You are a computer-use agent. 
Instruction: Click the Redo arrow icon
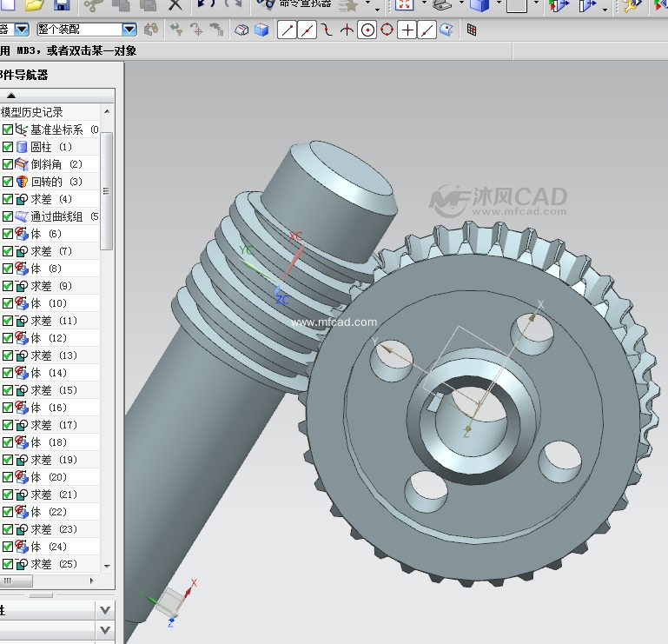coord(233,3)
